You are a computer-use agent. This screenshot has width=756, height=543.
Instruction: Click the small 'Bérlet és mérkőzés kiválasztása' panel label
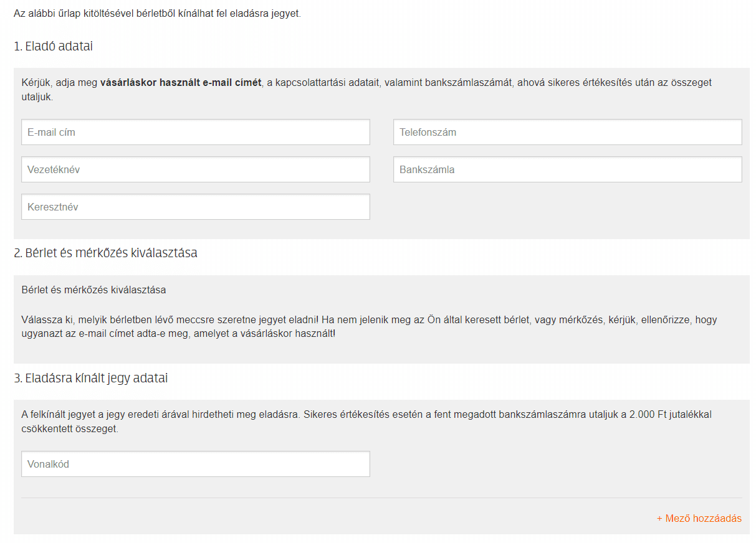coord(93,290)
